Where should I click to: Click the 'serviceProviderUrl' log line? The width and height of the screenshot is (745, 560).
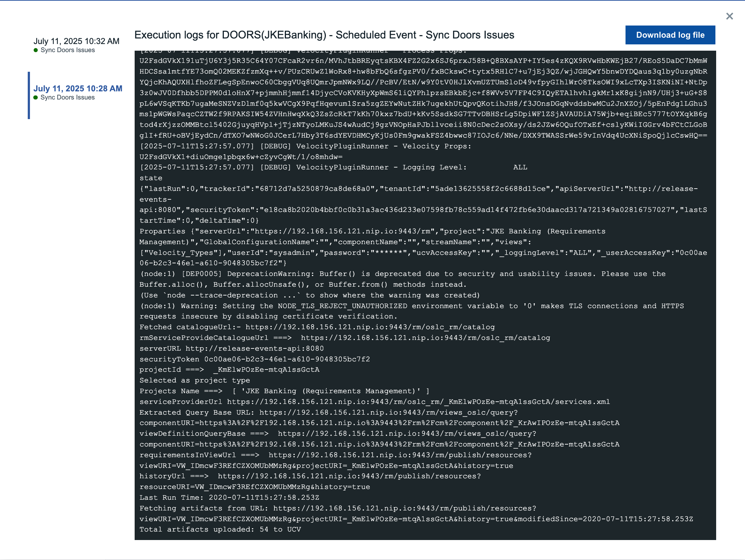375,402
